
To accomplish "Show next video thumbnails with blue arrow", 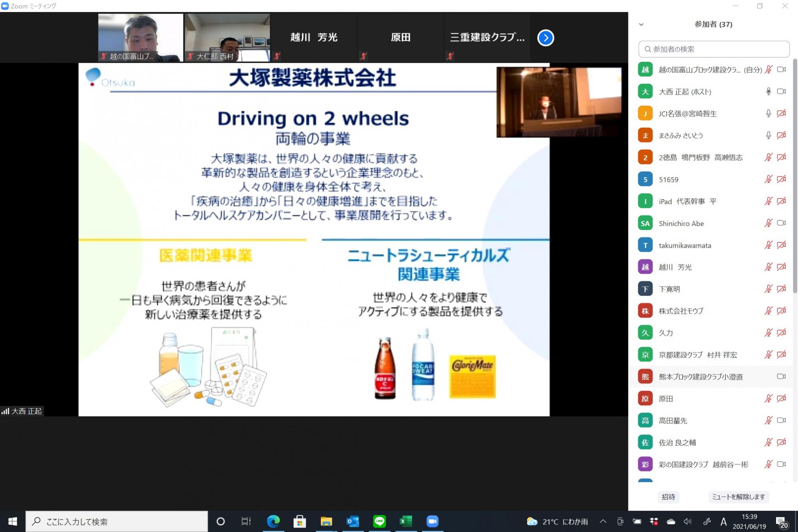I will pyautogui.click(x=545, y=38).
